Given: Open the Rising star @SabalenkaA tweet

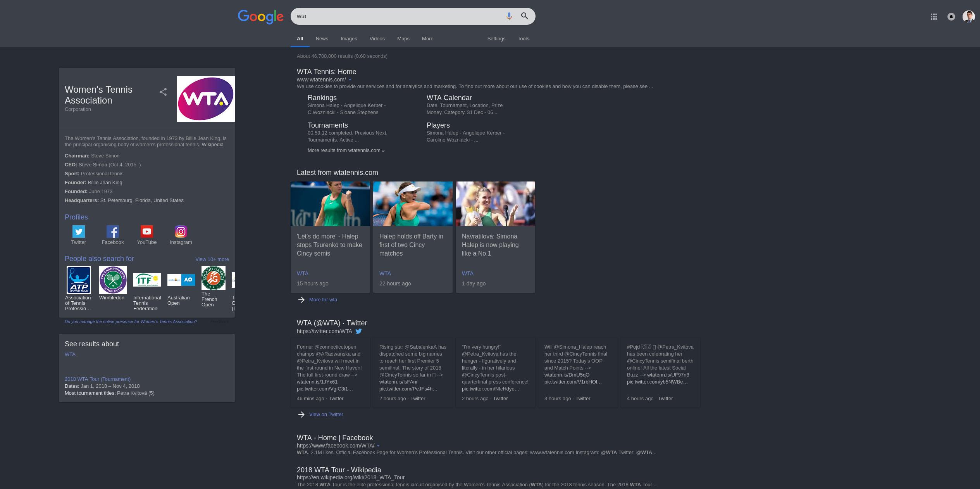Looking at the screenshot, I should (x=413, y=372).
